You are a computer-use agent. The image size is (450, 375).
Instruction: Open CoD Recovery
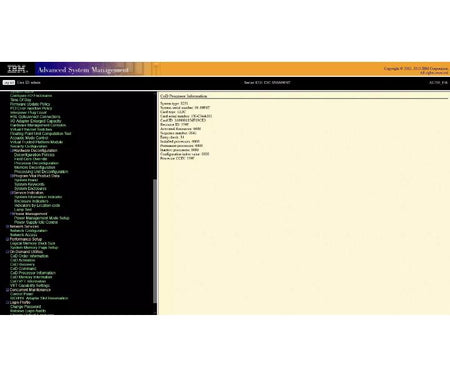(22, 264)
